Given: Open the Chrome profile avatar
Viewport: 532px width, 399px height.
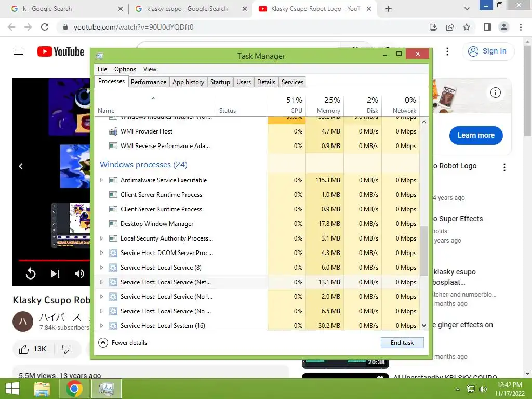Looking at the screenshot, I should (504, 27).
